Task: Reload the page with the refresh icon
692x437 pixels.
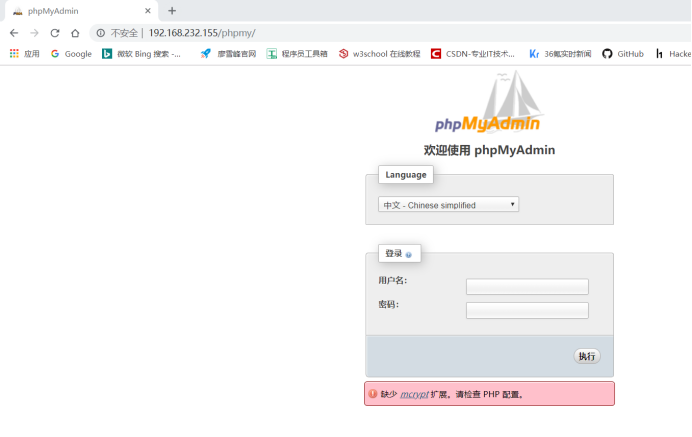Action: [x=55, y=33]
